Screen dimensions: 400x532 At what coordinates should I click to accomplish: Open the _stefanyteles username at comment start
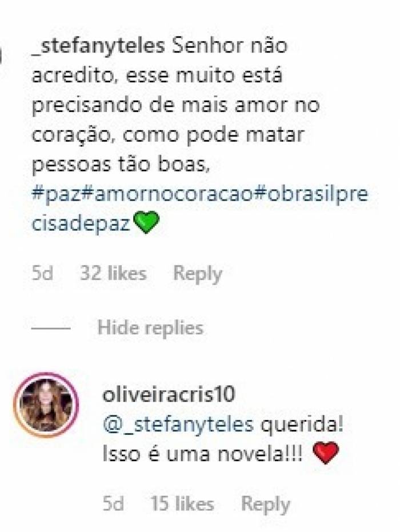(98, 46)
